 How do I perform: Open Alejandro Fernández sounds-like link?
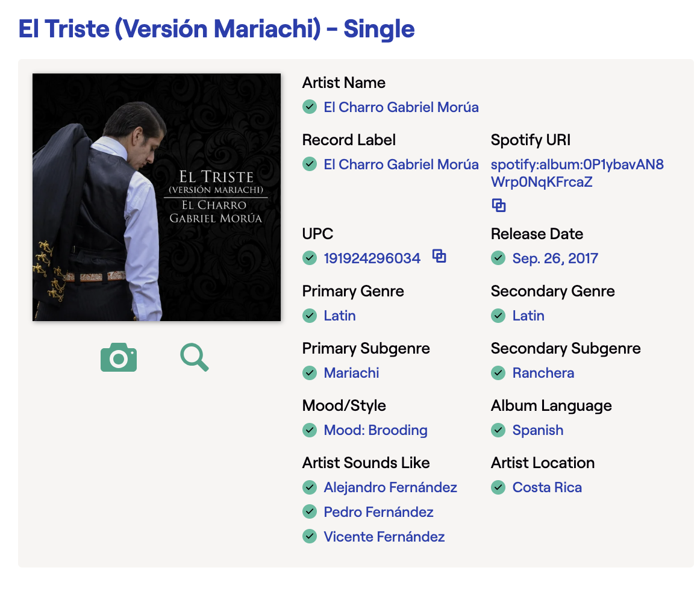[390, 487]
